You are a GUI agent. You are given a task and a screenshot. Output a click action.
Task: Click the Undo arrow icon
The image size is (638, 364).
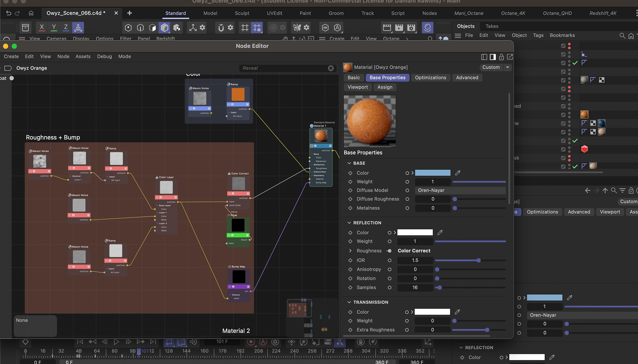pyautogui.click(x=9, y=13)
